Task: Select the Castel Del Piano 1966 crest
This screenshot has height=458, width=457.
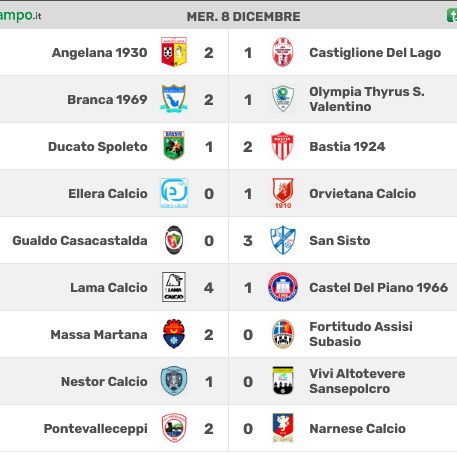Action: (283, 287)
